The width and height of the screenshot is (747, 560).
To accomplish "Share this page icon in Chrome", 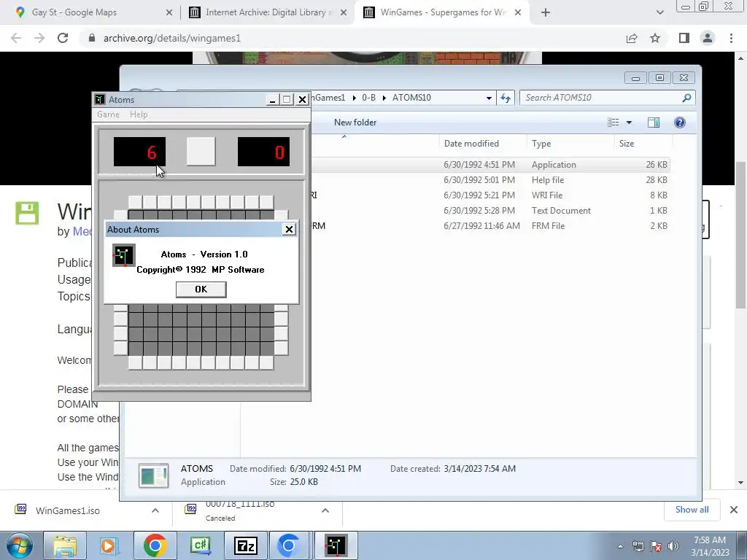I will coord(632,38).
